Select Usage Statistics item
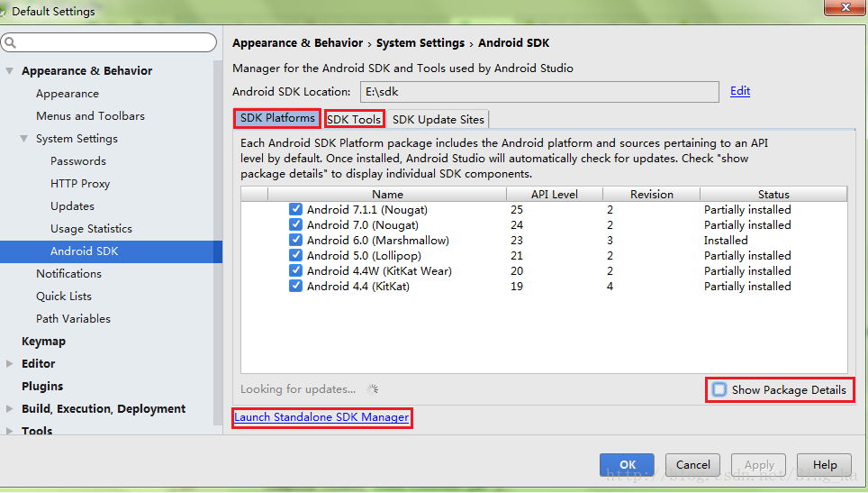The height and width of the screenshot is (493, 868). click(x=91, y=229)
